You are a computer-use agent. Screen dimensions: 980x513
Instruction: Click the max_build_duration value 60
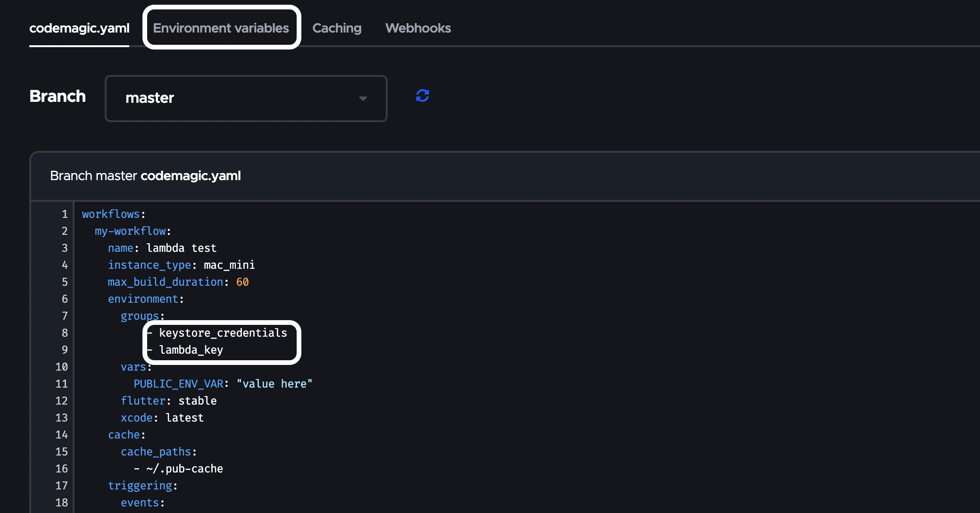pyautogui.click(x=242, y=282)
